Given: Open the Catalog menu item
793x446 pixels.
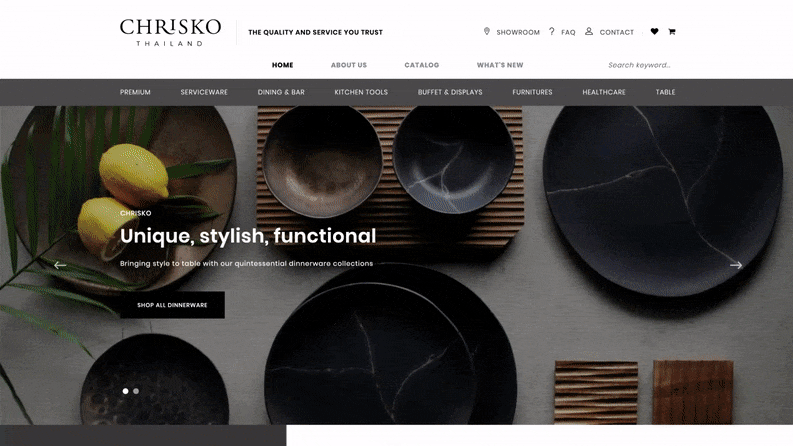Looking at the screenshot, I should pyautogui.click(x=422, y=65).
